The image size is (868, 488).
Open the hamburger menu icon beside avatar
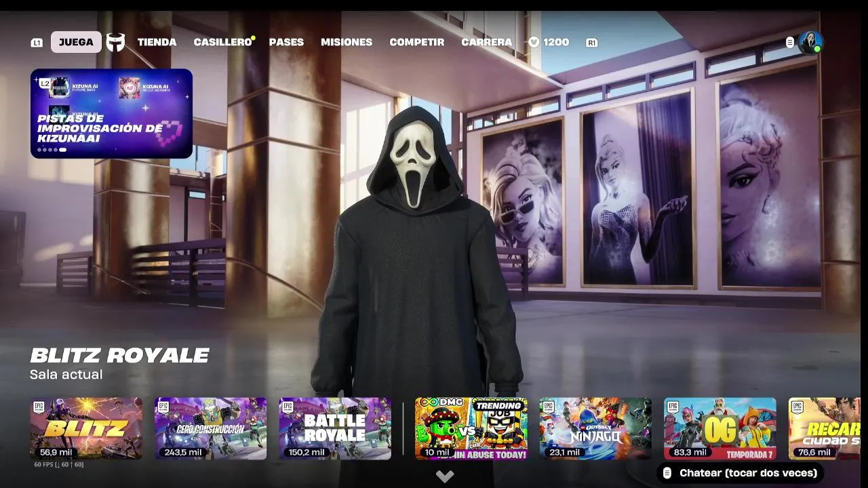point(790,42)
